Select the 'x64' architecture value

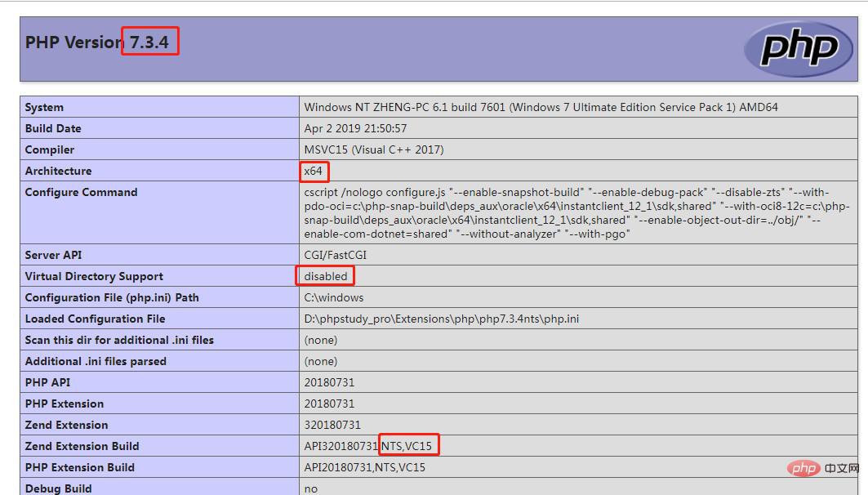coord(313,171)
